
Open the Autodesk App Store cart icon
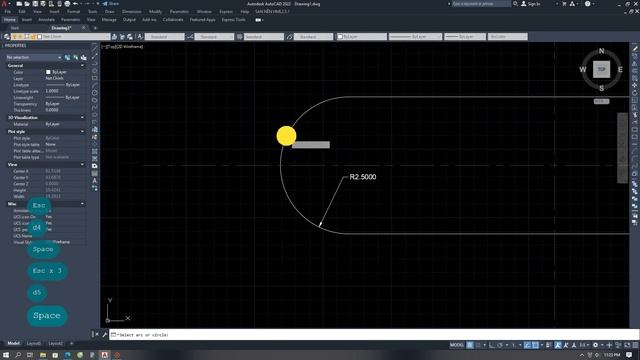click(564, 4)
